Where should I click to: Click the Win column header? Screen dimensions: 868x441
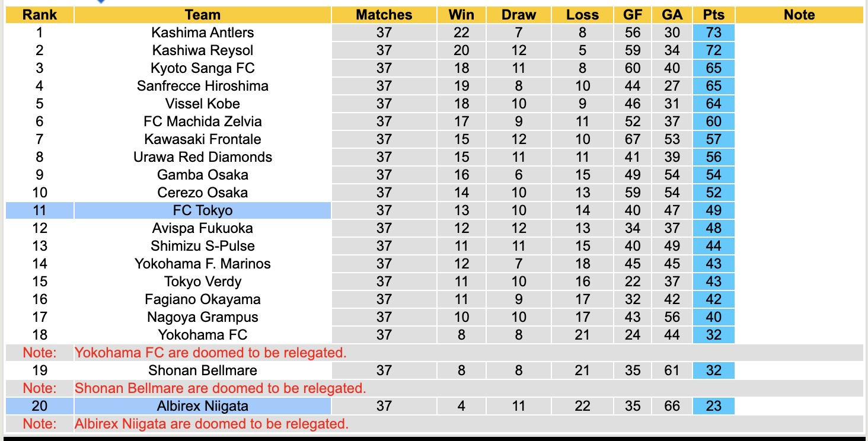461,15
